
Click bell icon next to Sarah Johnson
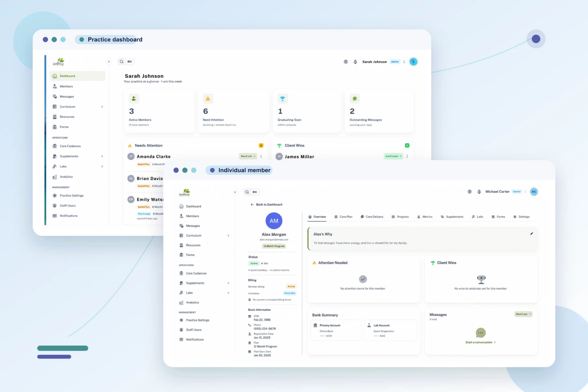pos(355,62)
